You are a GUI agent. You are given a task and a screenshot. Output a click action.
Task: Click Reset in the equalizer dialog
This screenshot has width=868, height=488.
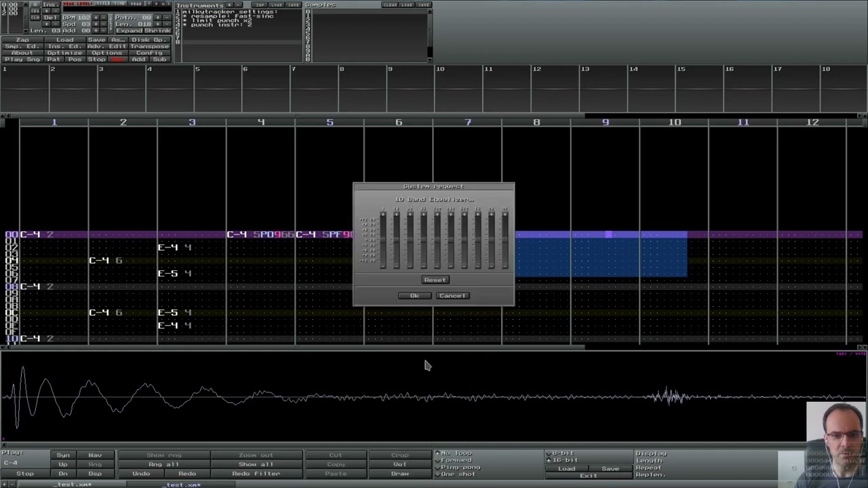click(435, 280)
